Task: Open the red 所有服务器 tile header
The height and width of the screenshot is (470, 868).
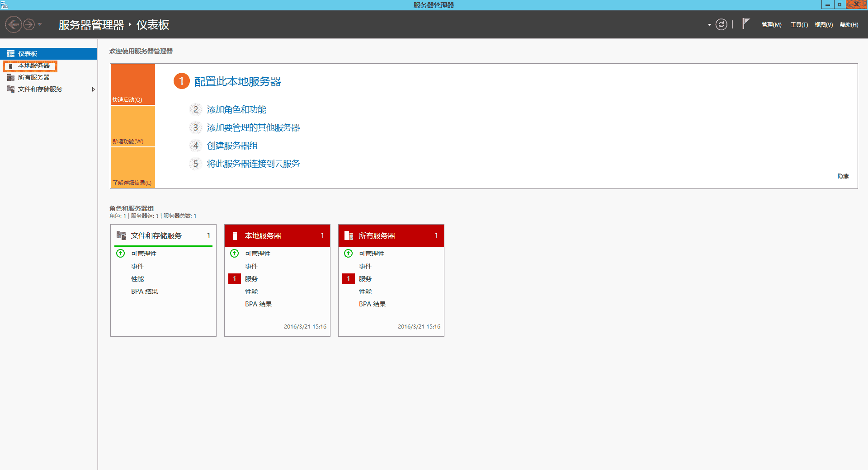Action: click(391, 235)
